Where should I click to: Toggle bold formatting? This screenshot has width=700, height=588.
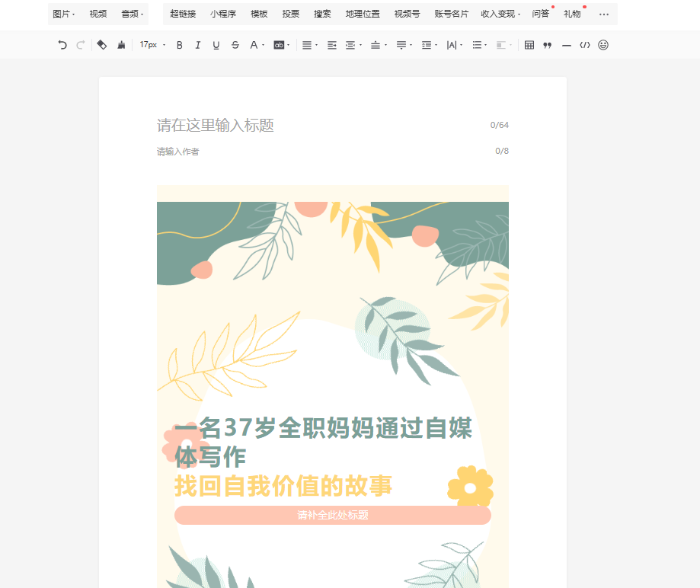(x=180, y=45)
